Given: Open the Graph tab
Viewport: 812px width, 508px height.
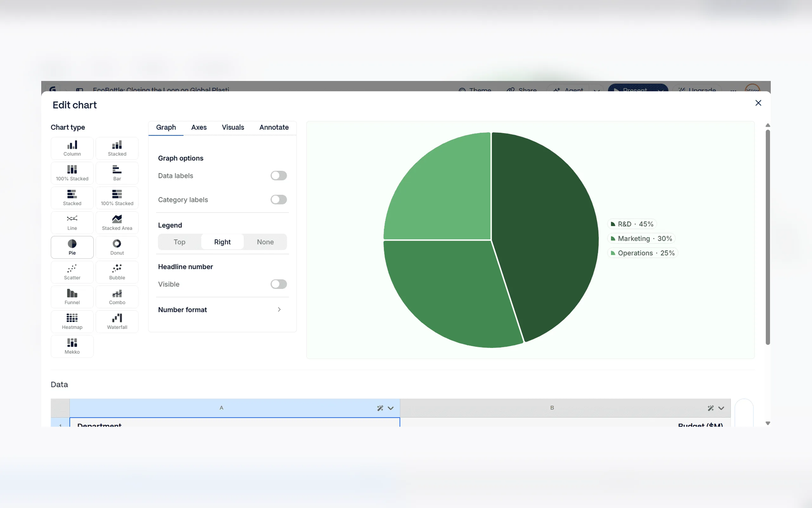Looking at the screenshot, I should coord(166,128).
